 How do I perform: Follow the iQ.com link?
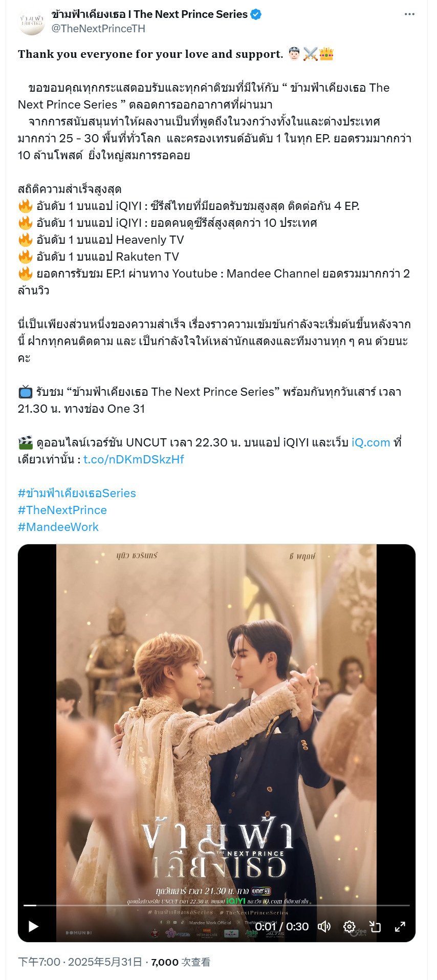point(371,442)
